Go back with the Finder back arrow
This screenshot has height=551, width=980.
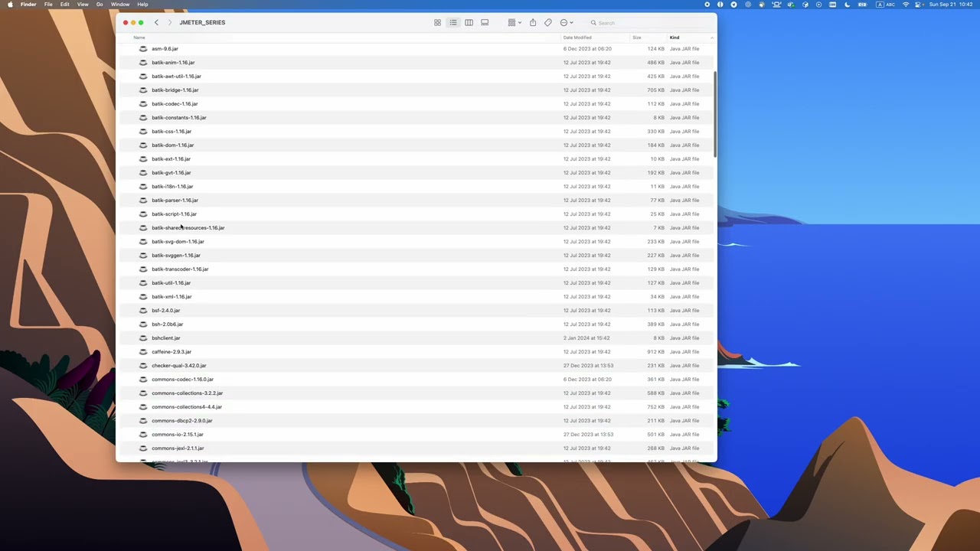[x=156, y=23]
